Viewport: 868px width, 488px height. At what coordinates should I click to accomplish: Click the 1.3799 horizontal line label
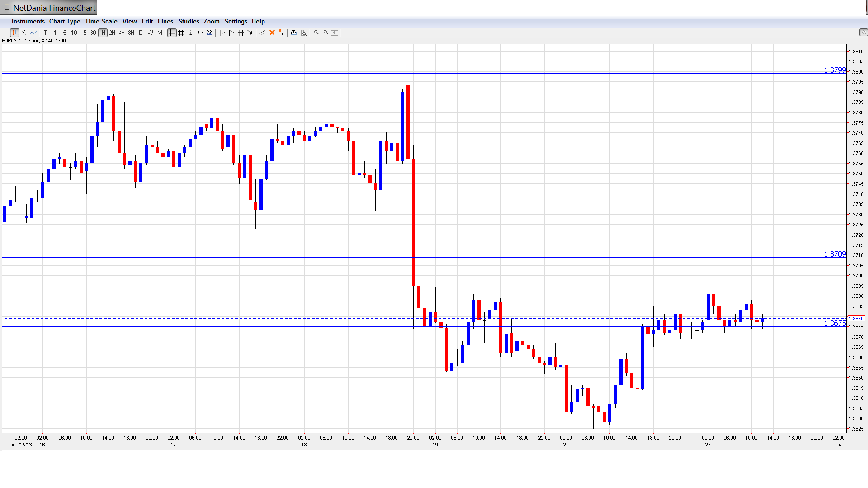(x=834, y=70)
